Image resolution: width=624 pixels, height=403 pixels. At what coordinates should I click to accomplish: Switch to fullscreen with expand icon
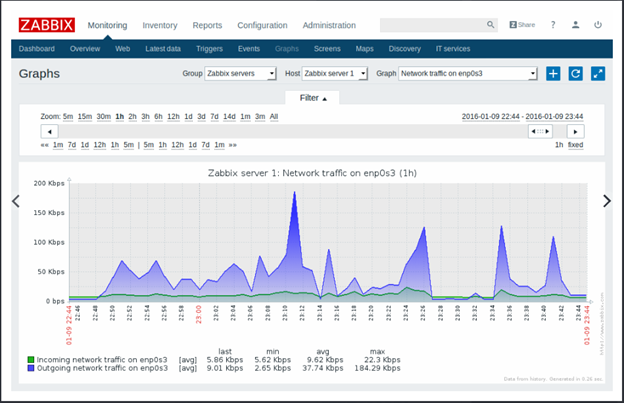click(x=598, y=74)
